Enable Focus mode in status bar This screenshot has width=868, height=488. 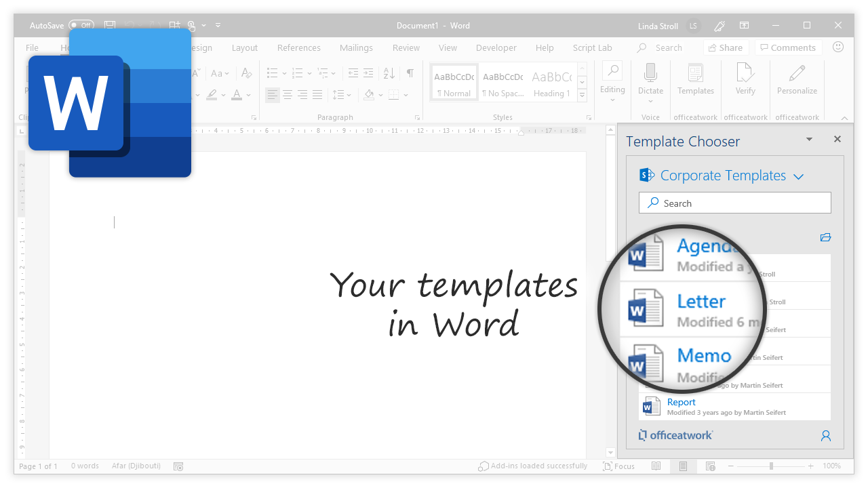[x=618, y=466]
